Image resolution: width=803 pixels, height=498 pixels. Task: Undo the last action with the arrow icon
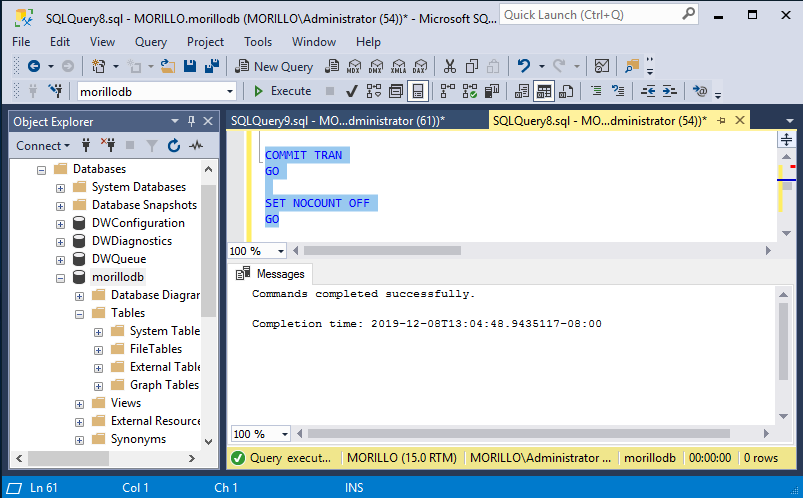(523, 66)
